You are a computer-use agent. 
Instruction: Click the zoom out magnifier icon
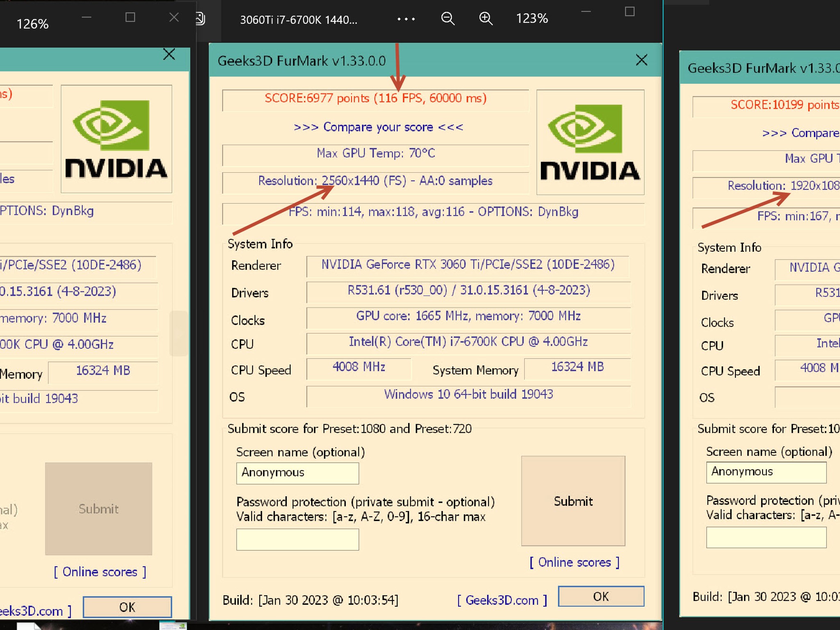coord(447,19)
